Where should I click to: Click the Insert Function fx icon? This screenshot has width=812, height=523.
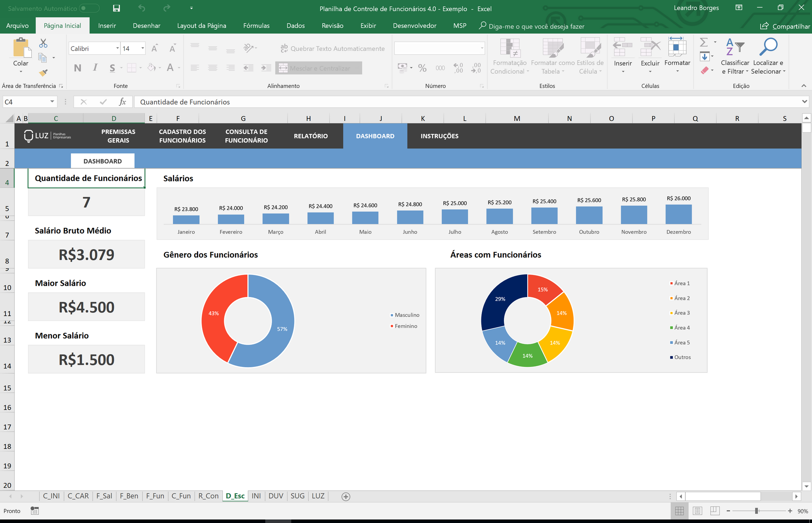tap(123, 102)
